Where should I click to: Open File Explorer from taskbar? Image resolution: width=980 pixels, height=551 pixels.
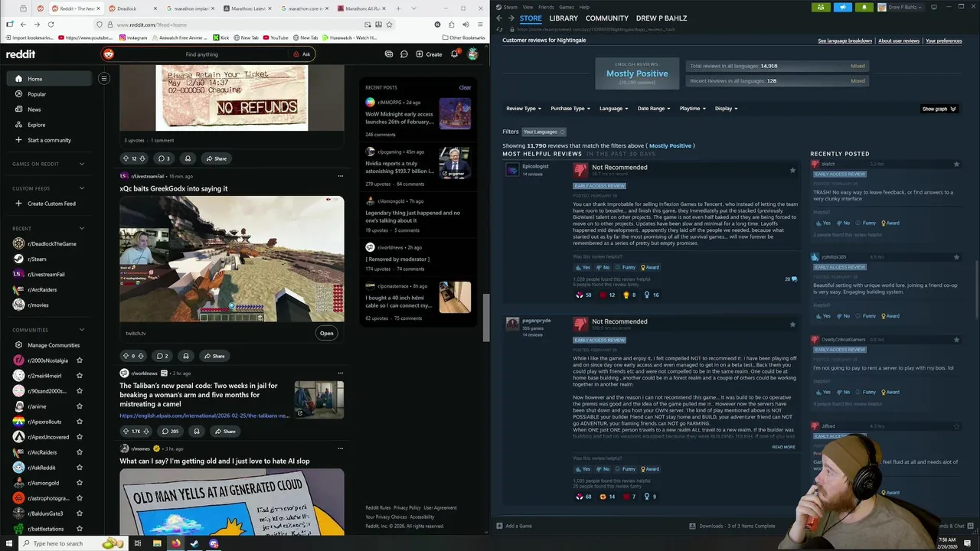pyautogui.click(x=157, y=543)
